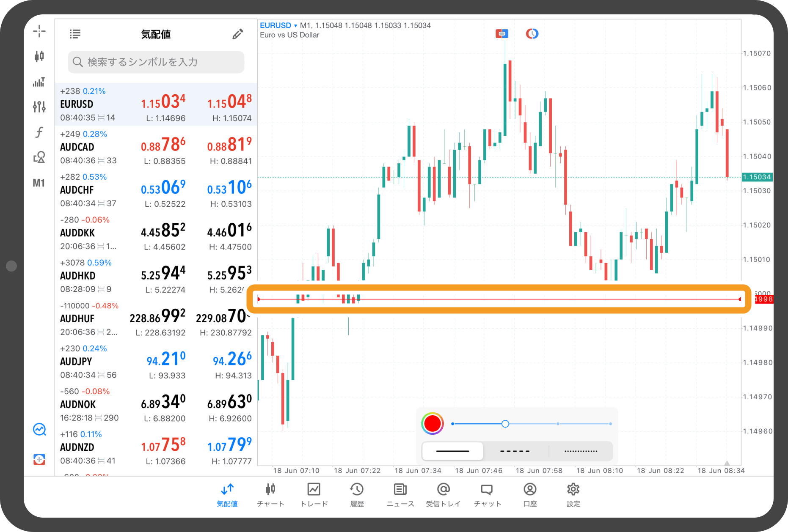The height and width of the screenshot is (532, 788).
Task: Switch to the チャート tab
Action: pos(270,495)
